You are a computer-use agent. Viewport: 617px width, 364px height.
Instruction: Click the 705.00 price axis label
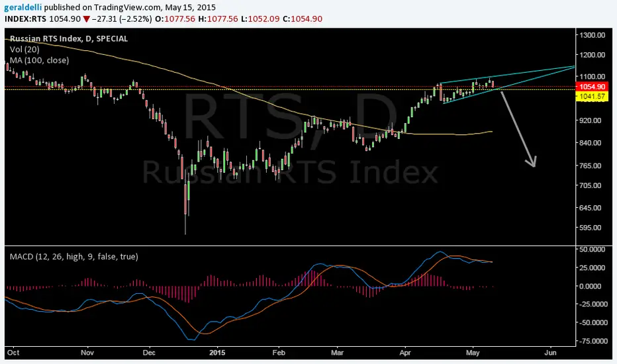point(590,185)
